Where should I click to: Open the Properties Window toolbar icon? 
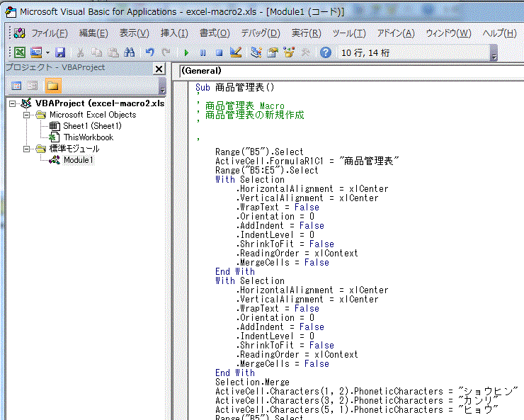click(x=273, y=52)
